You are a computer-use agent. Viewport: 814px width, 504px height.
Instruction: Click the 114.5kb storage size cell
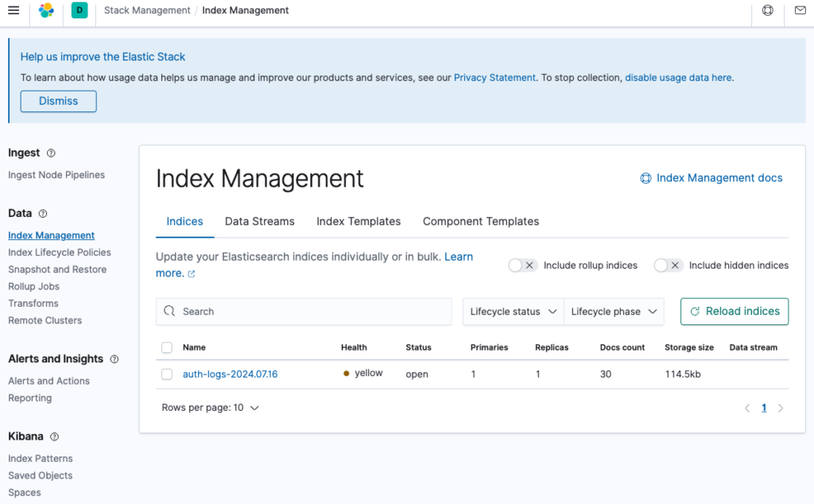[683, 374]
